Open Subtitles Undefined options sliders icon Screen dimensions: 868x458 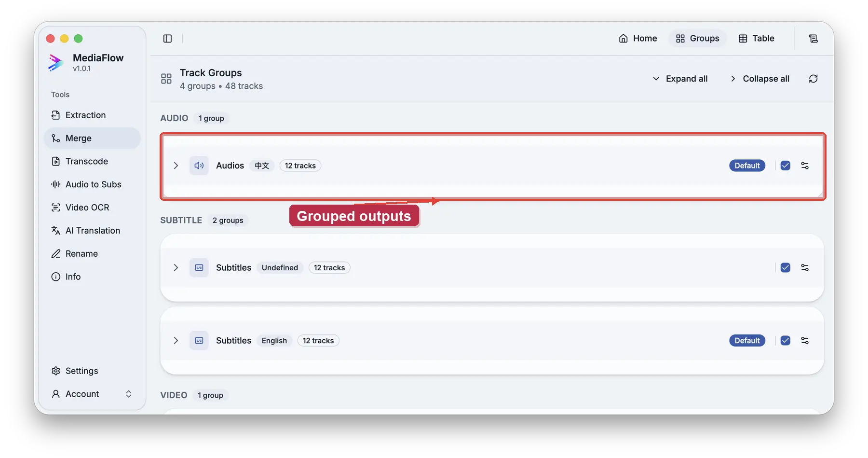(x=805, y=268)
